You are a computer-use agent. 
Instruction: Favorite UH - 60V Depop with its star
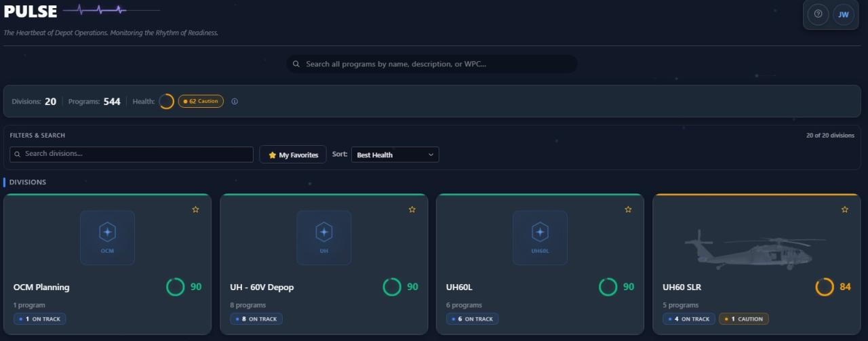click(412, 209)
